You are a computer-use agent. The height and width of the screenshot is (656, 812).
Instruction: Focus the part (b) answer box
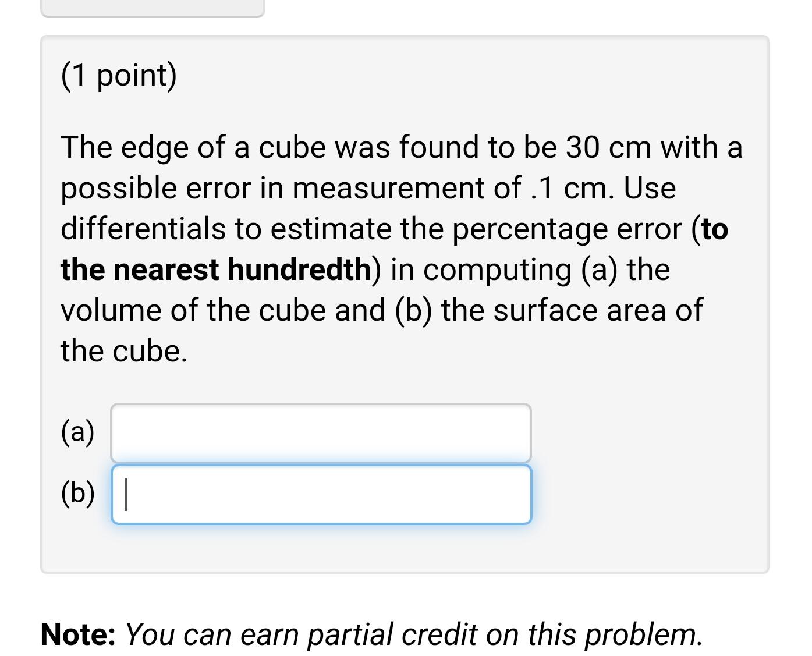click(321, 494)
